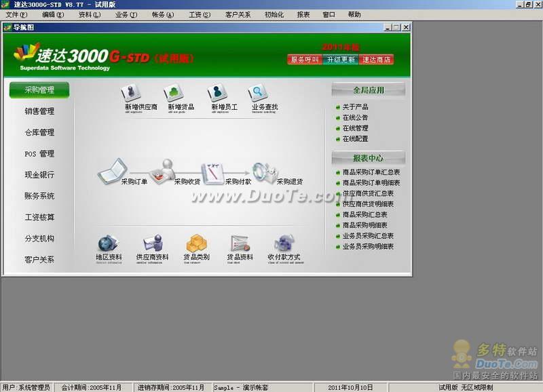This screenshot has width=543, height=392.
Task: Select the 销售管理 sidebar tab
Action: (x=39, y=111)
